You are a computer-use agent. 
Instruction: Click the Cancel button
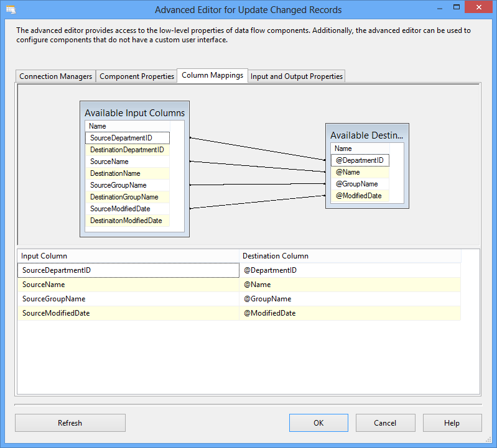click(385, 423)
